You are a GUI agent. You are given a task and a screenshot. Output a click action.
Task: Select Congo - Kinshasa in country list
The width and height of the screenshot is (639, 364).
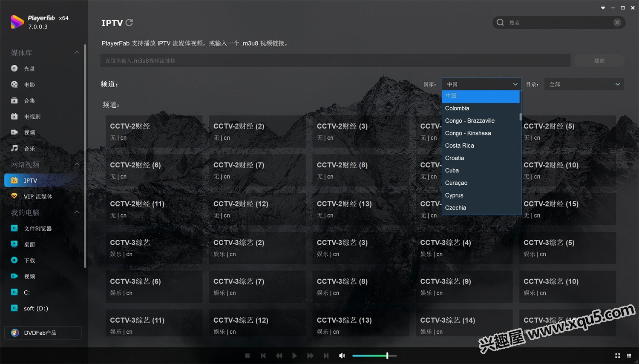coord(481,133)
